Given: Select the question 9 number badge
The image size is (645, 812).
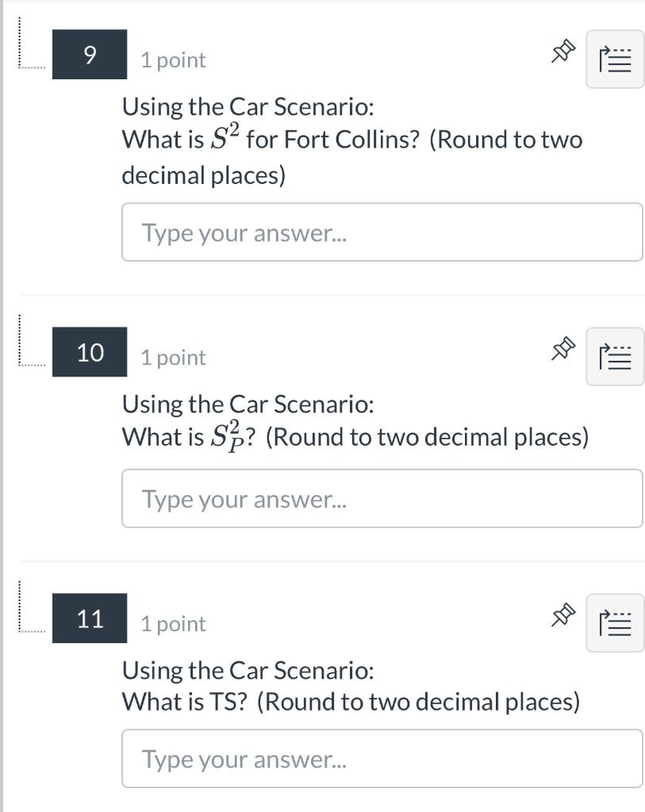Looking at the screenshot, I should (89, 56).
